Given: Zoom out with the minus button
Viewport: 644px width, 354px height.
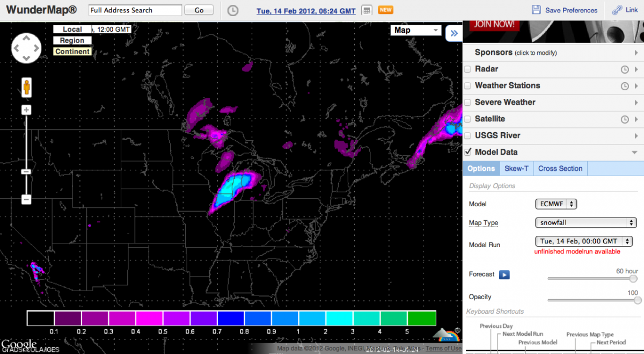Looking at the screenshot, I should tap(26, 199).
